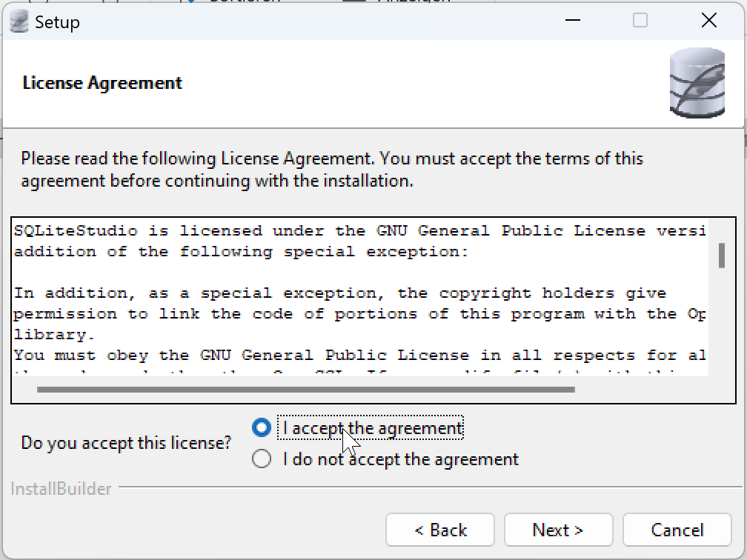Click the InstallBuilder label
Viewport: 747px width, 560px height.
[x=62, y=489]
